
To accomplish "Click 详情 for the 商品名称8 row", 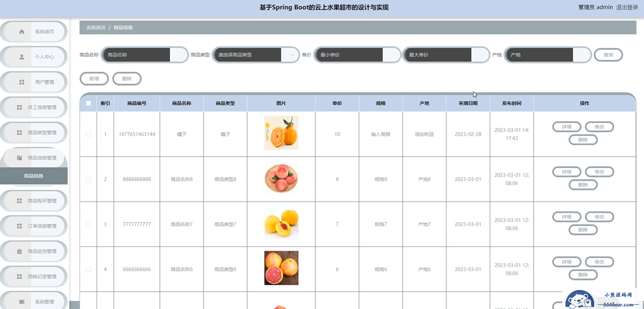I will 567,172.
